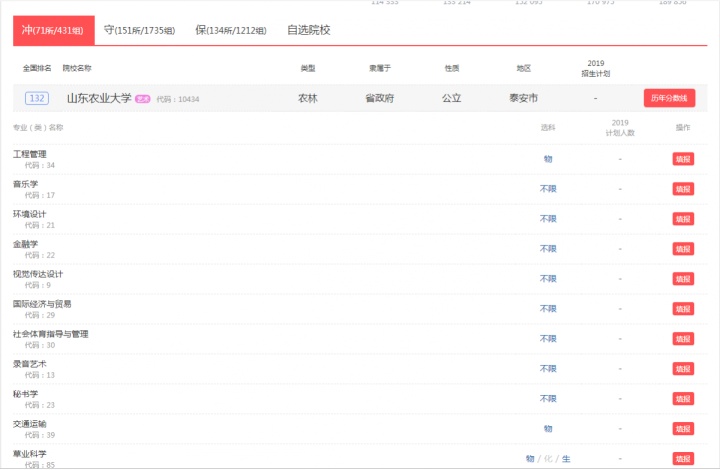The height and width of the screenshot is (470, 720).
Task: Click the 工程管理 major name
Action: (30, 154)
